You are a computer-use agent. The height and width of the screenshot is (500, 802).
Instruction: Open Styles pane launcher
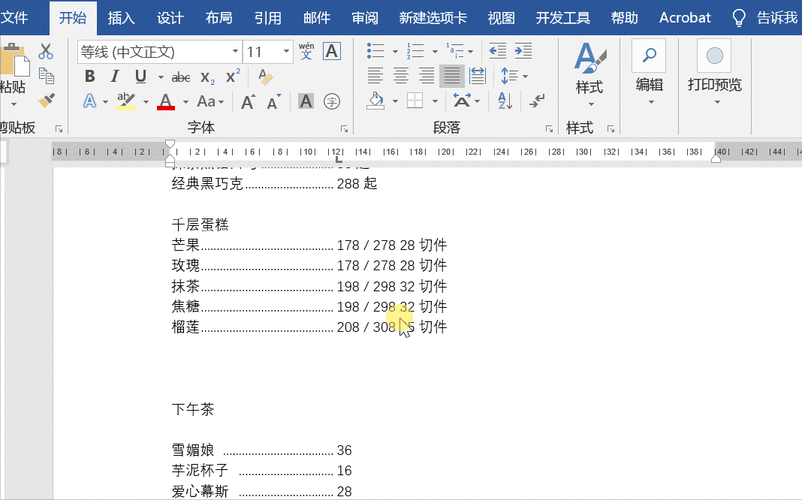611,129
